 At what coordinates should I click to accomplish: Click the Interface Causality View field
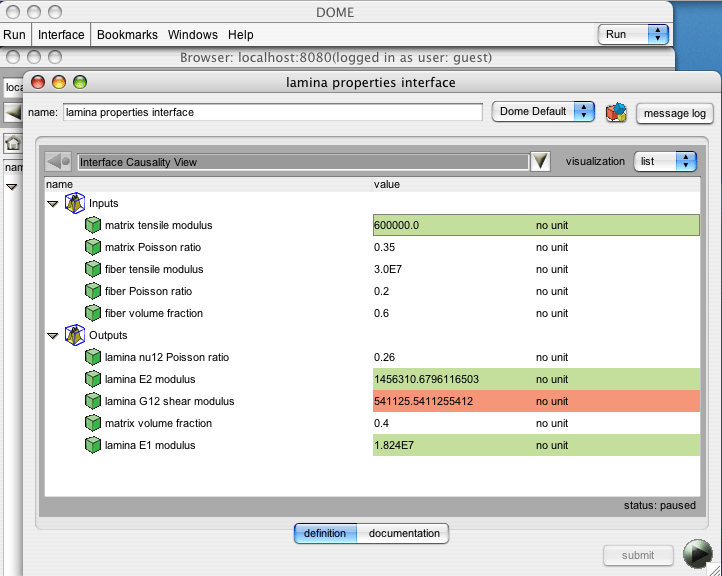click(x=303, y=162)
